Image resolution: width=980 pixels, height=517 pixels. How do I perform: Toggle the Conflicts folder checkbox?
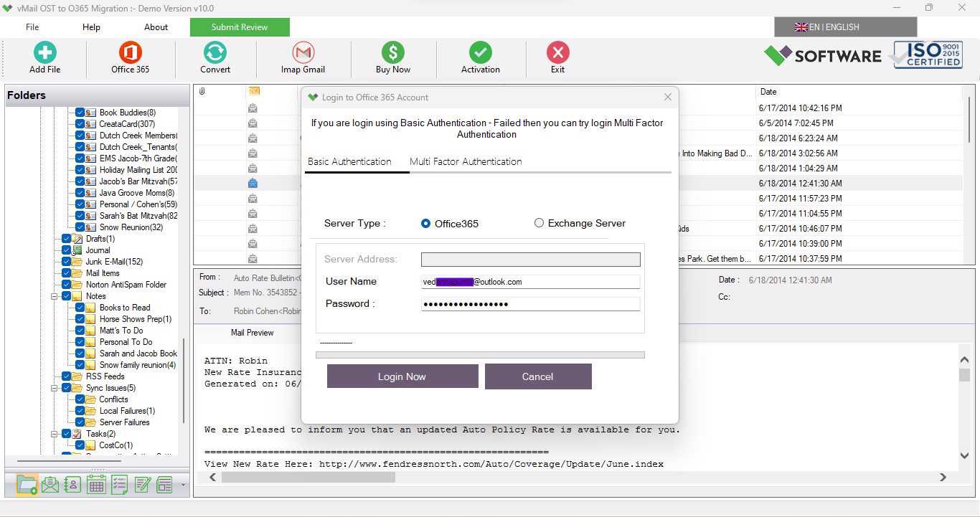pyautogui.click(x=80, y=399)
